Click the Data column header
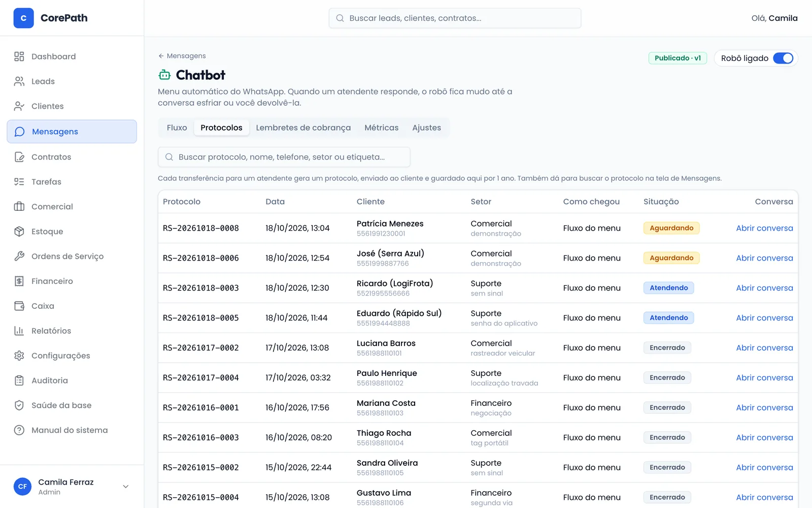 pyautogui.click(x=275, y=202)
